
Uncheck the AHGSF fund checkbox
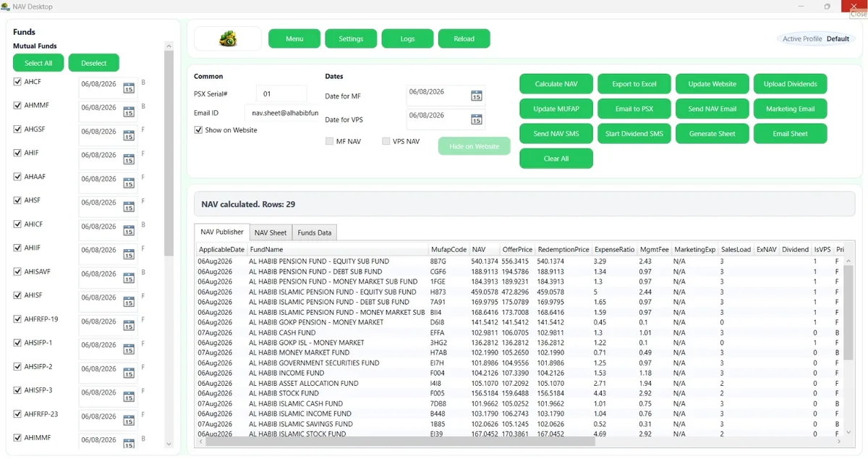point(17,129)
